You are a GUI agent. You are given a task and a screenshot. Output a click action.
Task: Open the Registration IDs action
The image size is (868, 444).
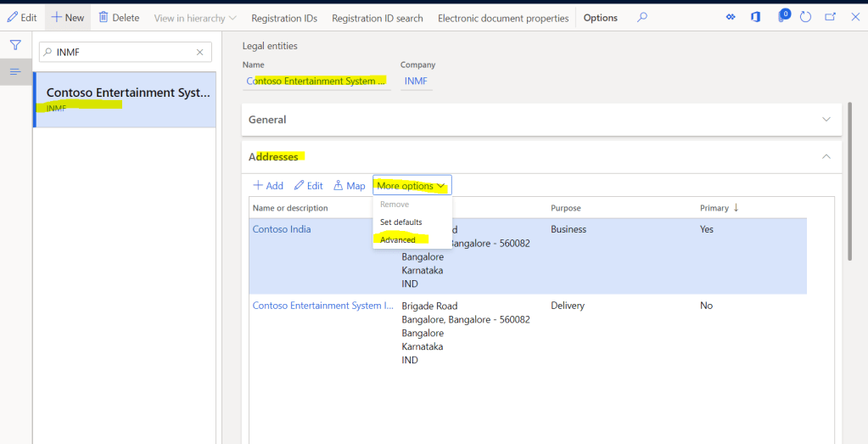point(284,18)
